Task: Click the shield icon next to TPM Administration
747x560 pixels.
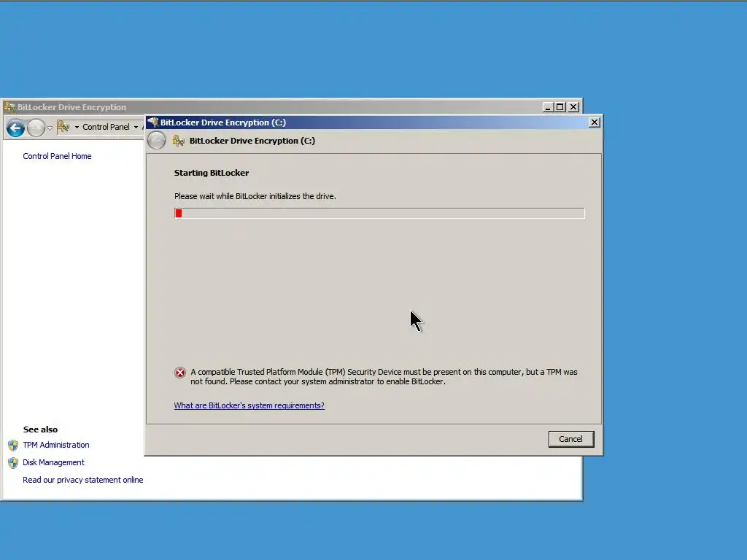Action: click(13, 446)
